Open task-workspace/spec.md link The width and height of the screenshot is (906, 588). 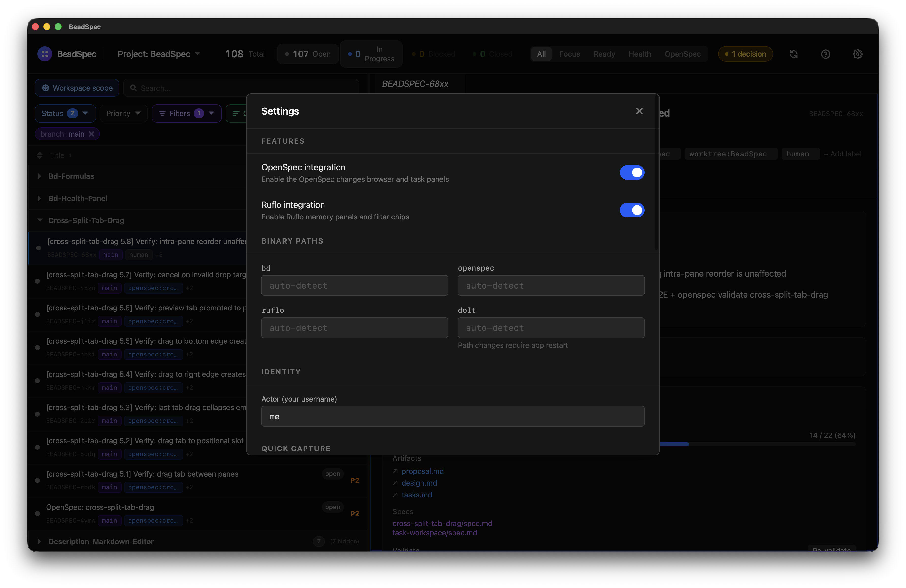pyautogui.click(x=434, y=532)
